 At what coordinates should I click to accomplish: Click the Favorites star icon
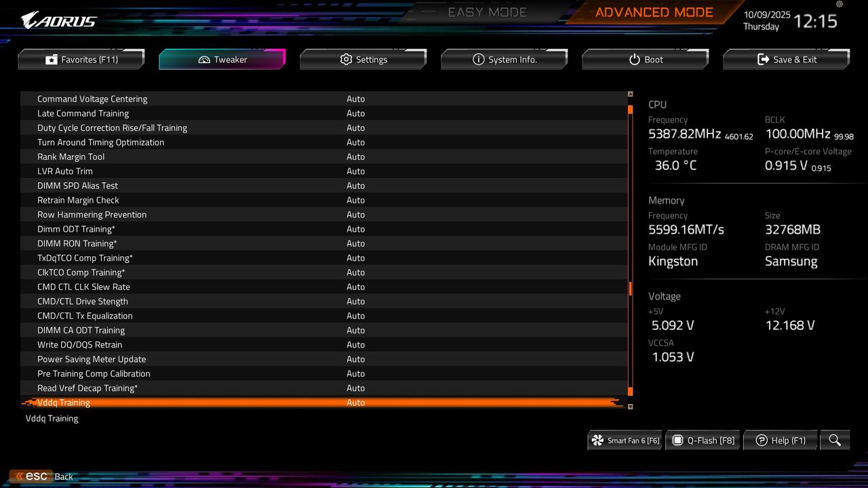(52, 59)
